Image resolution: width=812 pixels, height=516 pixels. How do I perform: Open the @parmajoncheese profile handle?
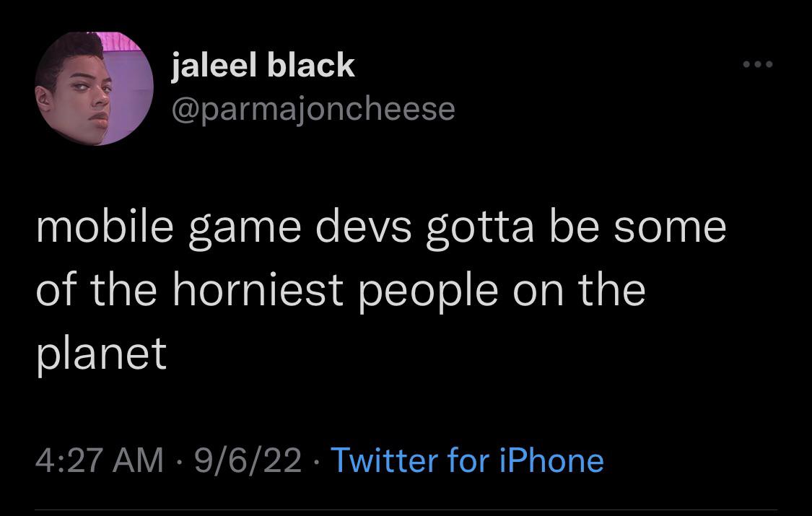314,108
